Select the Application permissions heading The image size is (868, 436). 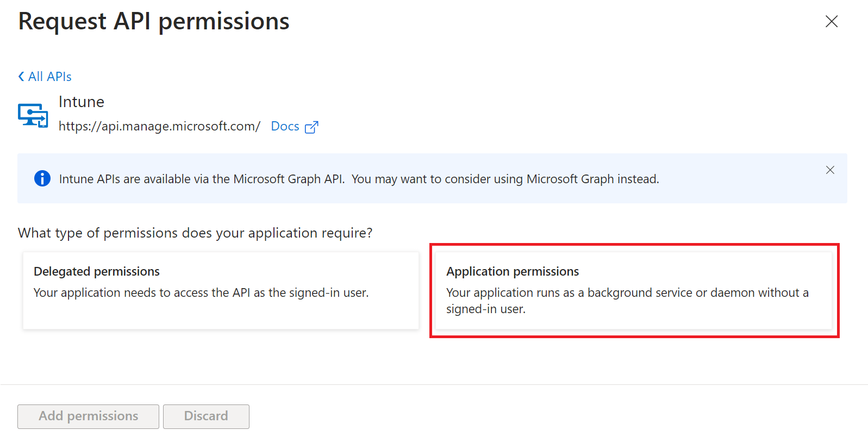[x=513, y=271]
